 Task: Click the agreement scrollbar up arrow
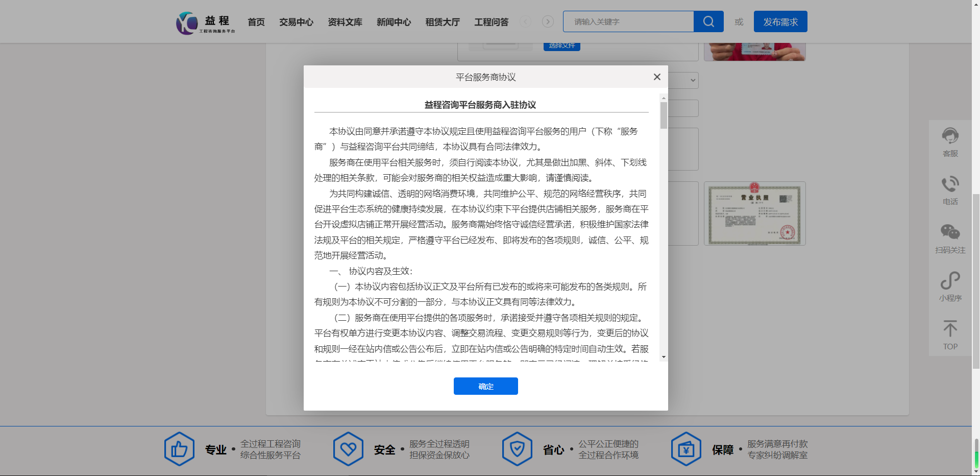tap(664, 98)
